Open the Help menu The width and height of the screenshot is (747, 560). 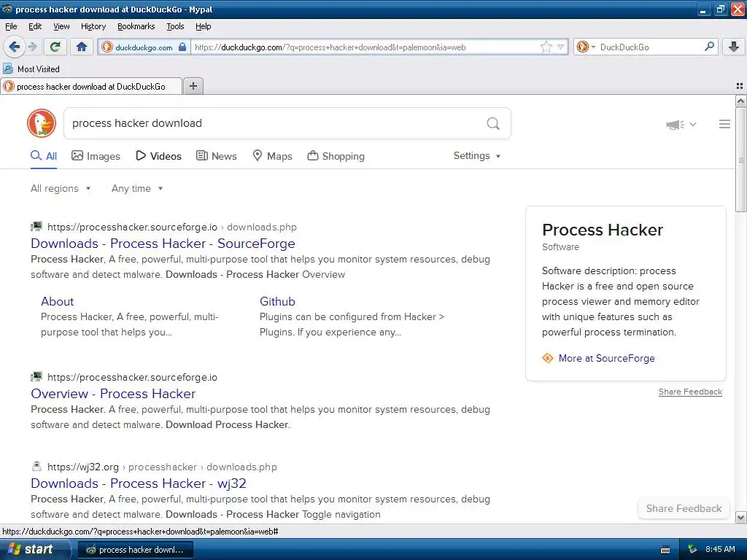pos(203,26)
